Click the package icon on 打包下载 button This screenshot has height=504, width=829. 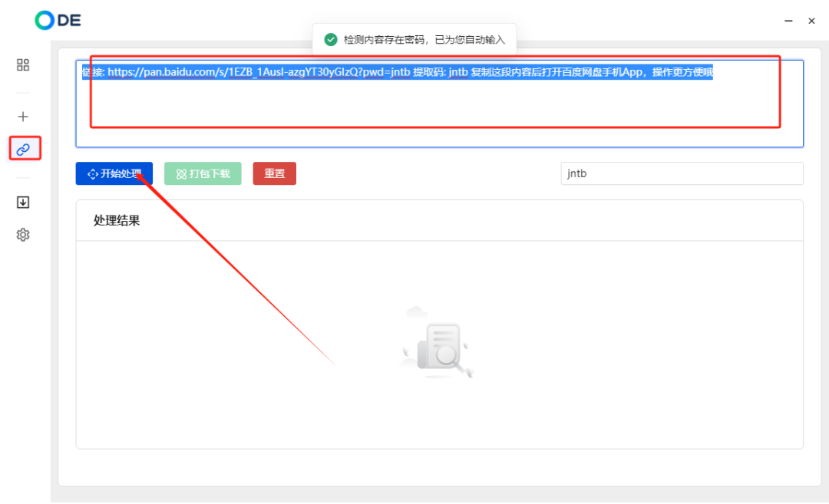pyautogui.click(x=181, y=174)
